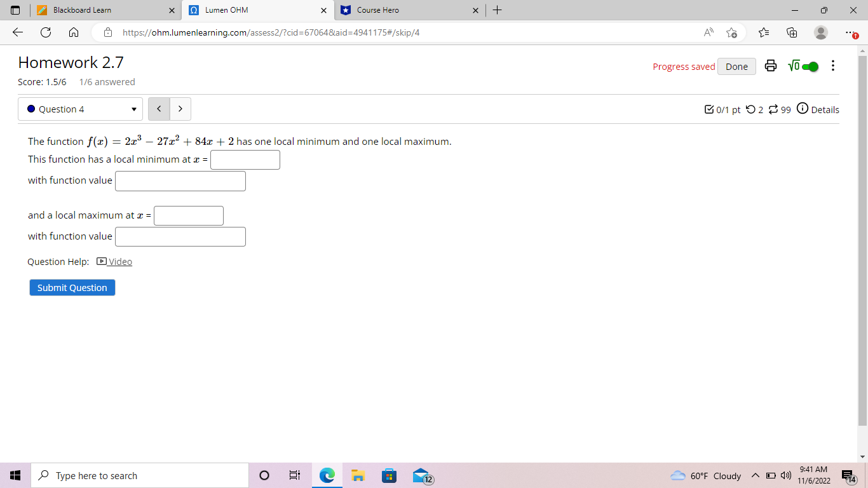The height and width of the screenshot is (488, 868).
Task: Reload the Lumen OHM page
Action: [x=46, y=32]
